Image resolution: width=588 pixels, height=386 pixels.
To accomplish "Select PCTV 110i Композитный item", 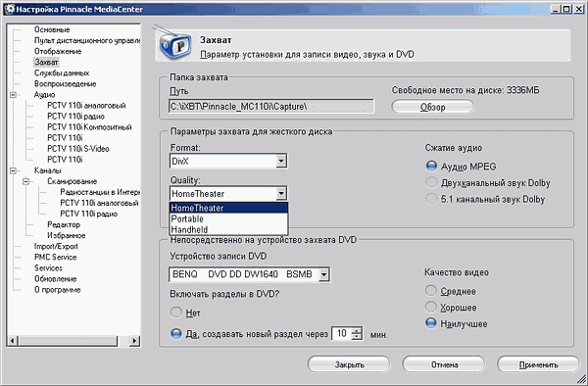I will tap(89, 127).
